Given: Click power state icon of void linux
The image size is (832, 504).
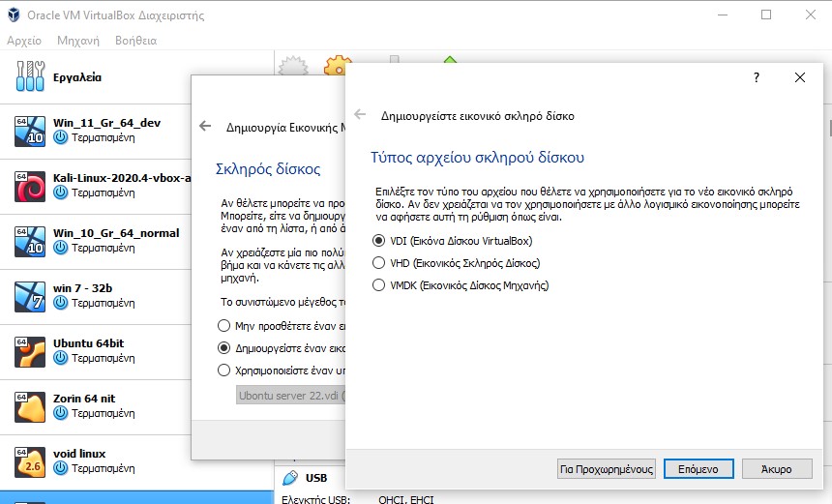Looking at the screenshot, I should 61,469.
